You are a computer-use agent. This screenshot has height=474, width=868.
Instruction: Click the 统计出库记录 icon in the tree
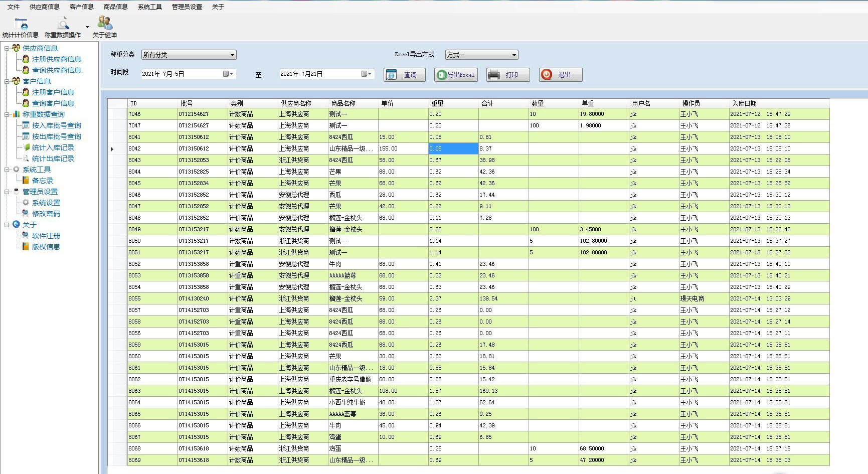click(x=26, y=159)
